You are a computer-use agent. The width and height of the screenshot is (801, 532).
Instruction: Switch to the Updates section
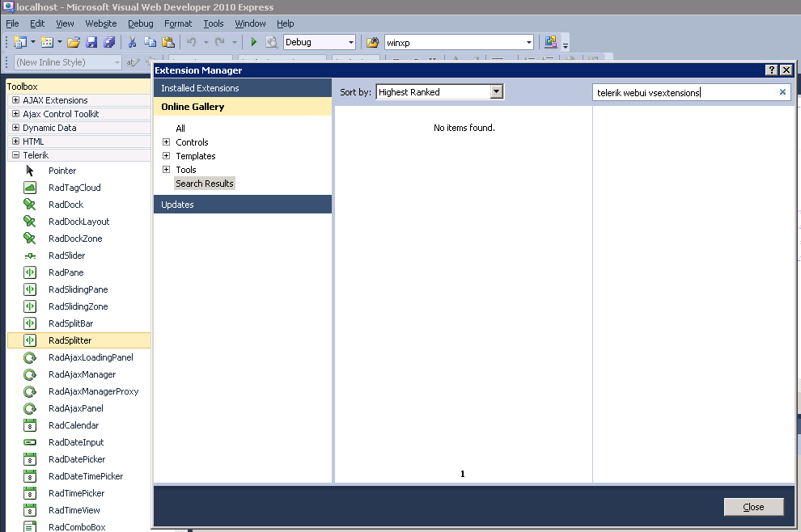243,205
